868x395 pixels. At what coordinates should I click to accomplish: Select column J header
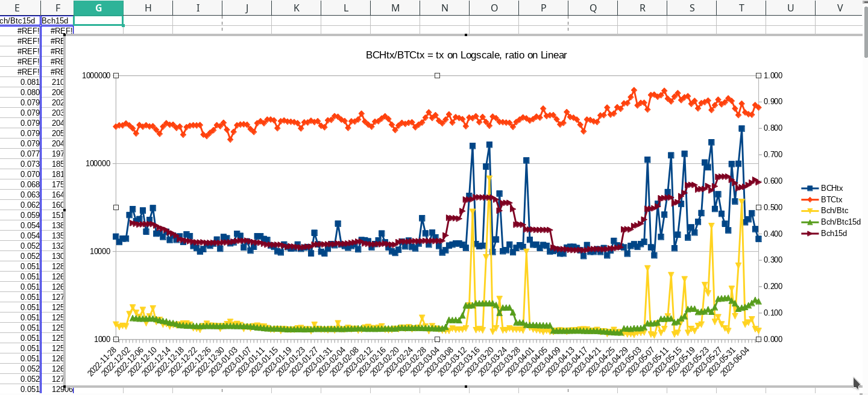click(x=247, y=8)
